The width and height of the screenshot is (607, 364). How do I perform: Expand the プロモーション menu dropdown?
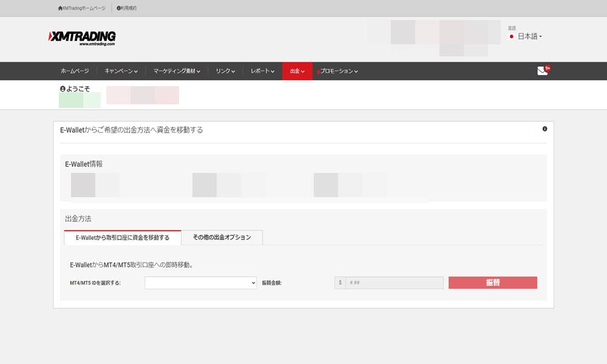tap(337, 71)
